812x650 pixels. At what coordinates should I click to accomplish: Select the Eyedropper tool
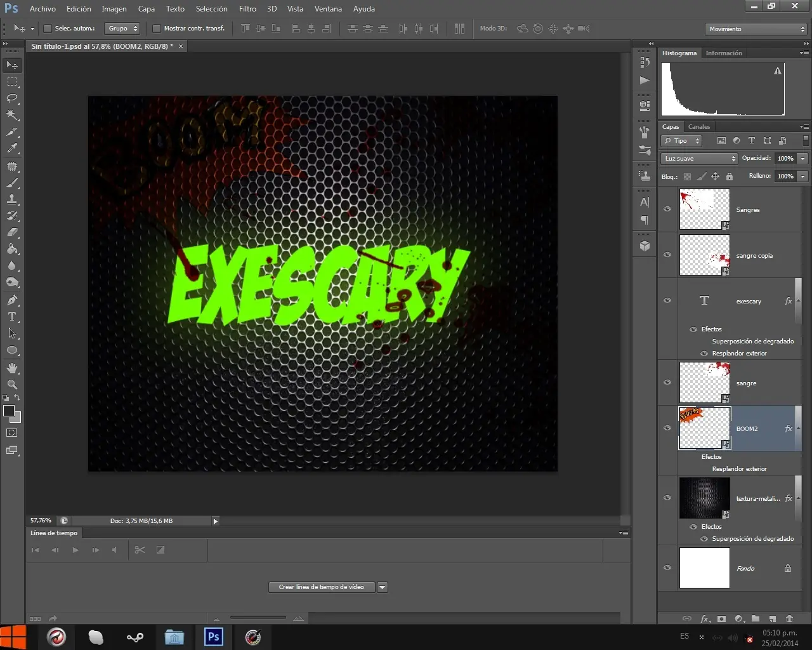coord(12,149)
